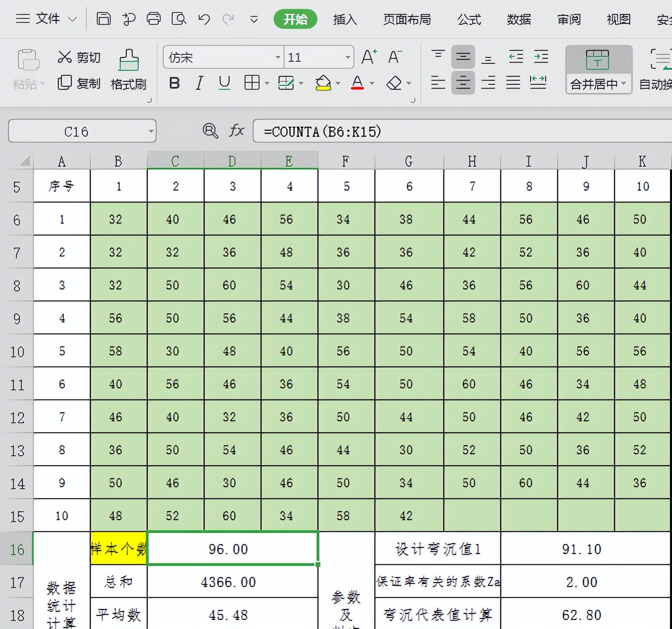
Task: Expand the borders style dropdown
Action: (266, 83)
